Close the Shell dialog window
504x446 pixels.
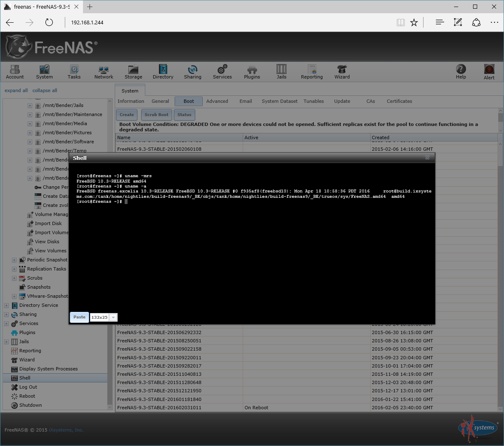pyautogui.click(x=428, y=158)
